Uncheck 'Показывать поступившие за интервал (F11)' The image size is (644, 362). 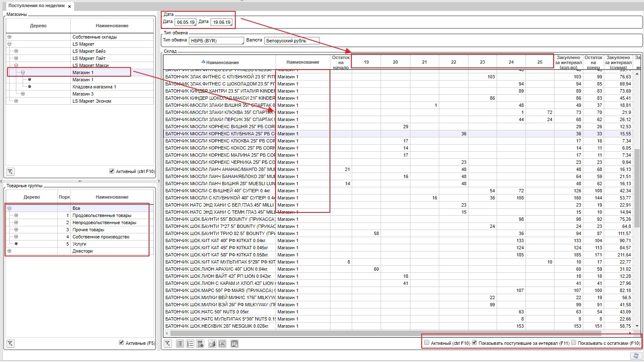tap(474, 343)
